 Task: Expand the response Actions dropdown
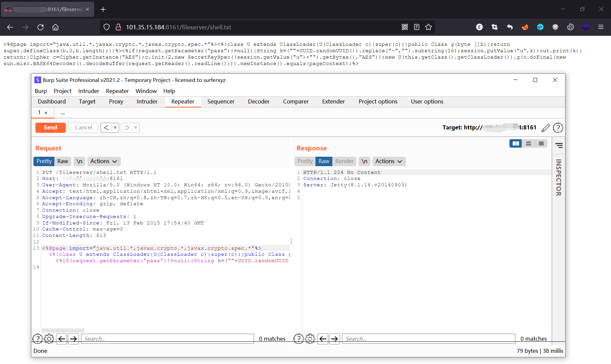click(389, 161)
